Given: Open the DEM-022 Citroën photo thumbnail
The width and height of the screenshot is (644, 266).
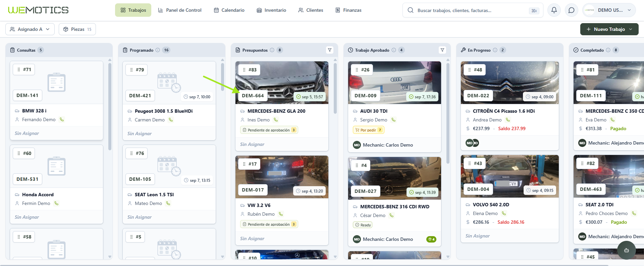Looking at the screenshot, I should click(510, 83).
